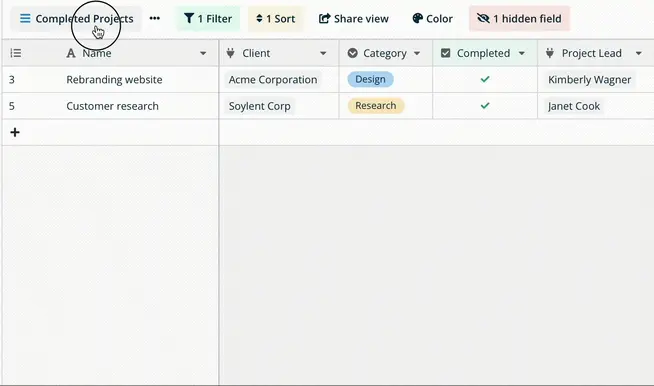The height and width of the screenshot is (386, 654).
Task: Click the Client field link icon
Action: point(230,53)
